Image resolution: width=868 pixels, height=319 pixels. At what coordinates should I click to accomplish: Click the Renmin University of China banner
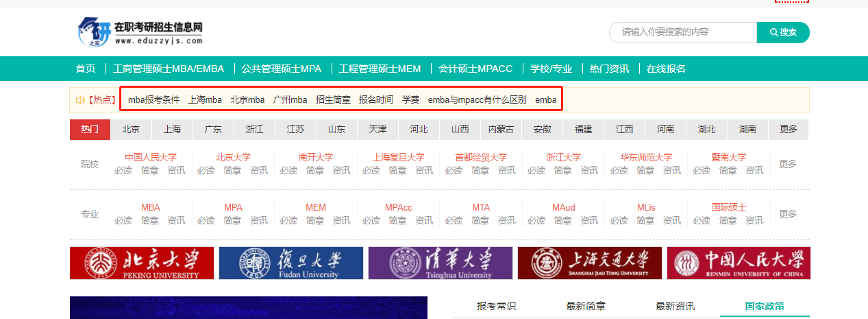coord(739,263)
